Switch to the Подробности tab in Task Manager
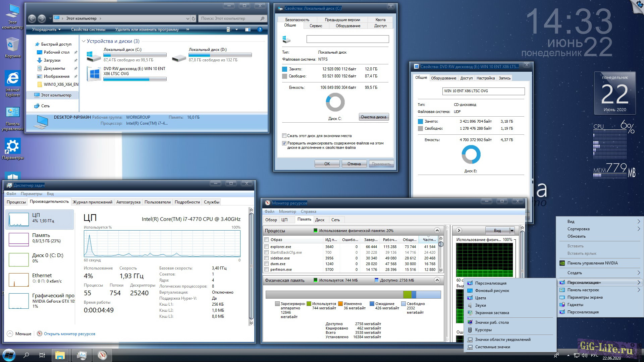This screenshot has width=644, height=362. 187,202
